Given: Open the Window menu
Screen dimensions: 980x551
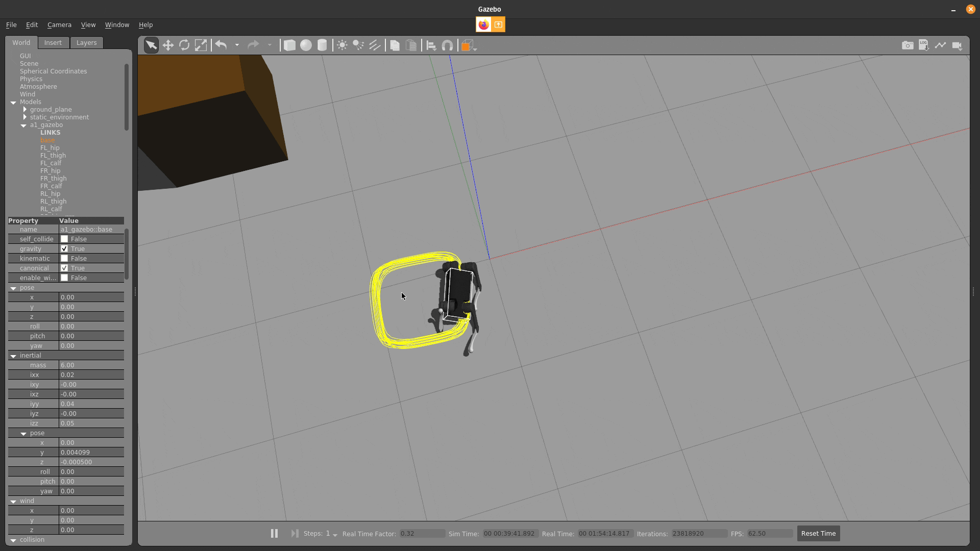Looking at the screenshot, I should [x=117, y=24].
